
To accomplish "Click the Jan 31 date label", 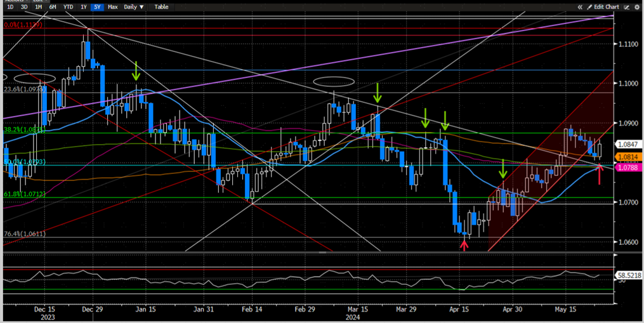I will 204,309.
